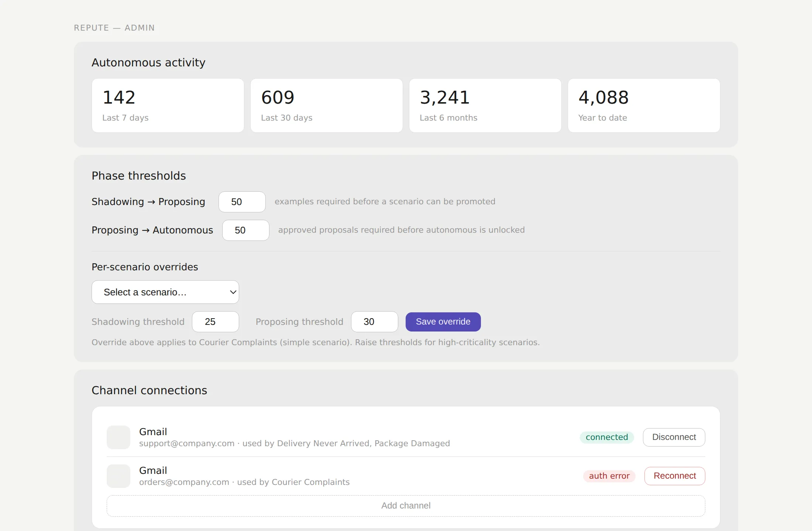Image resolution: width=812 pixels, height=531 pixels.
Task: Click the orders@company.com Gmail channel icon
Action: [x=118, y=476]
